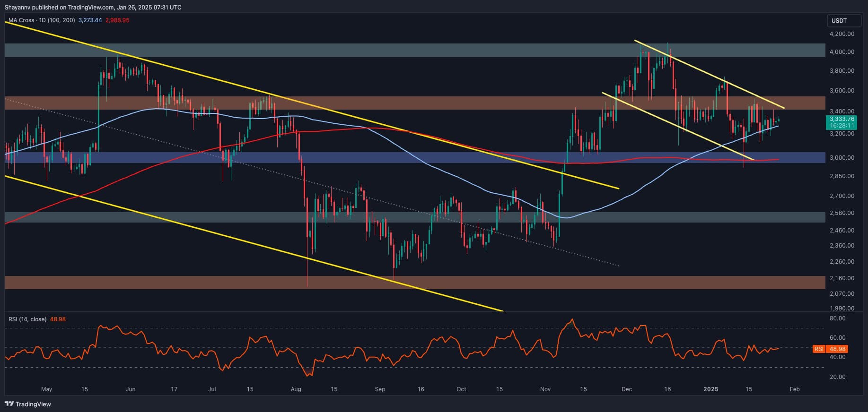Viewport: 868px width, 412px height.
Task: Click the 4,000.00 price axis label
Action: coord(842,52)
